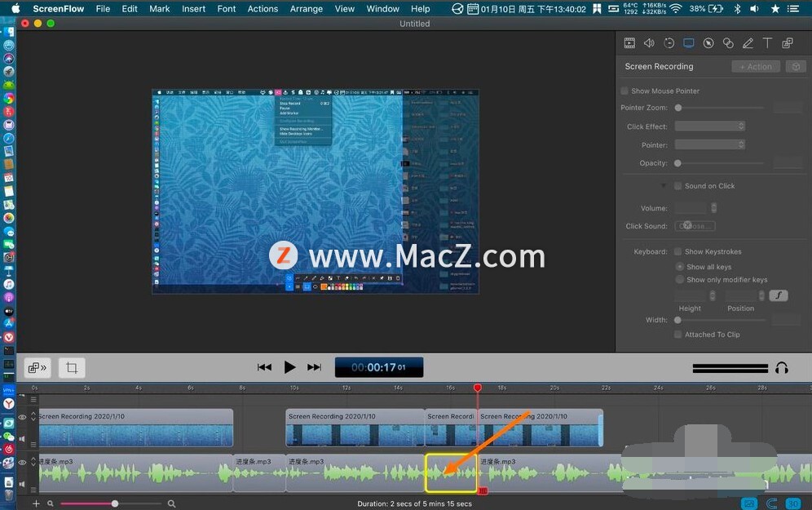
Task: Fast forward to the end of timeline
Action: (315, 367)
